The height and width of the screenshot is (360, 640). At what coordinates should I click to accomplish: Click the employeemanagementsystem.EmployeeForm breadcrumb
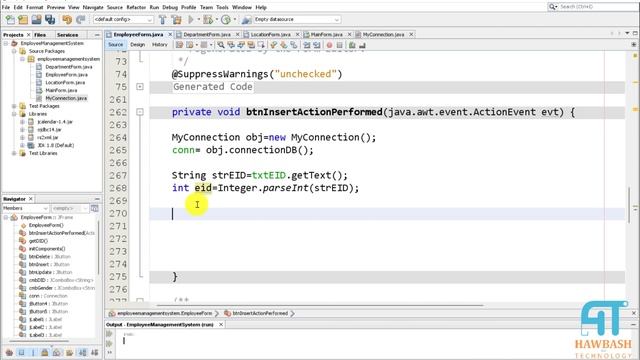[x=164, y=313]
